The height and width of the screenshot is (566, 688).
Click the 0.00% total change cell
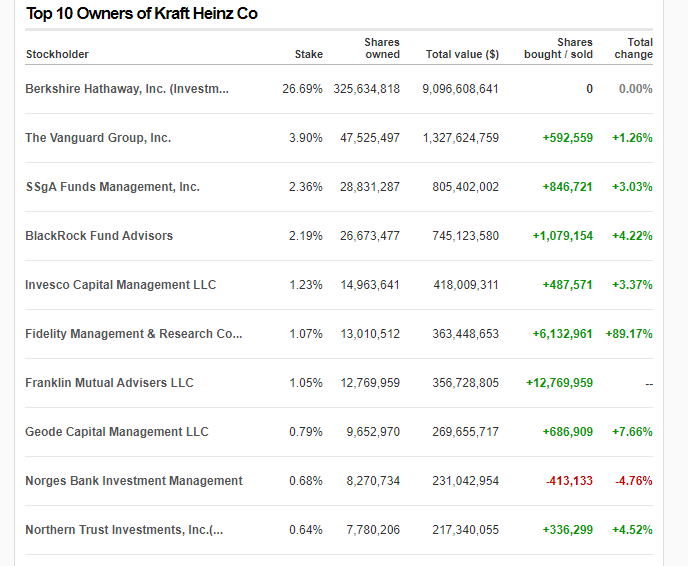pyautogui.click(x=636, y=89)
